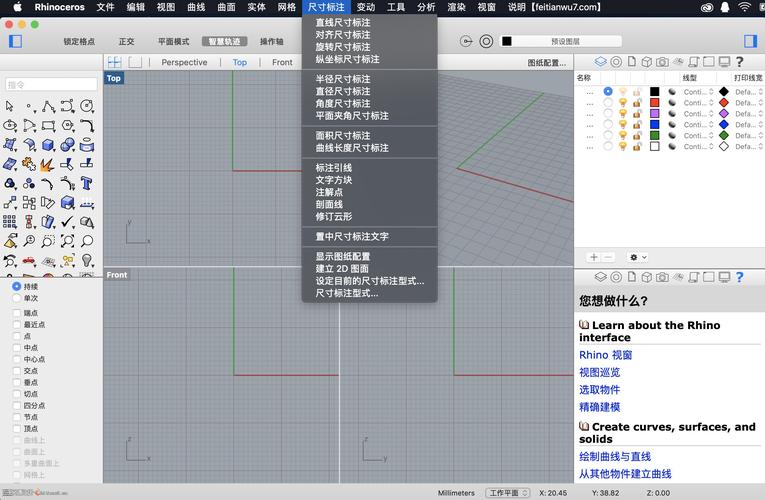This screenshot has height=500, width=765.
Task: Enable the 中点 snap checkbox
Action: point(17,348)
